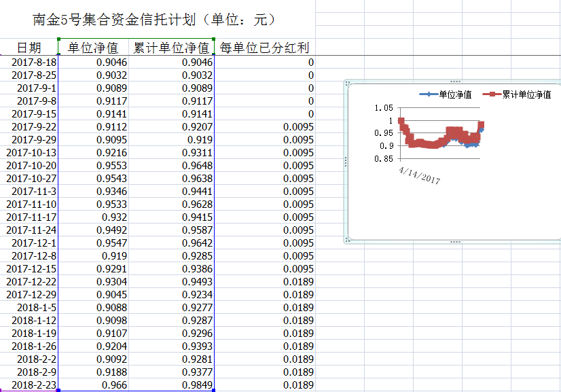
Task: Click the 4/14/2017 axis label in chart
Action: click(x=420, y=174)
